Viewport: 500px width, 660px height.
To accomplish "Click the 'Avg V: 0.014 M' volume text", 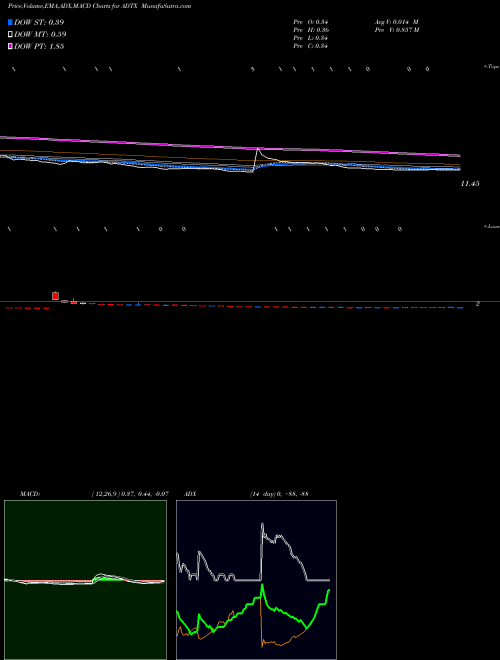I will click(396, 22).
